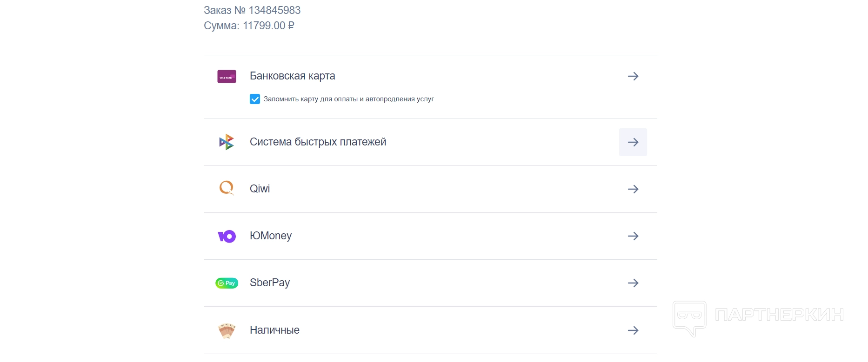Click highlighted arrow for Система быстрых платежей
Image resolution: width=868 pixels, height=362 pixels.
[633, 142]
